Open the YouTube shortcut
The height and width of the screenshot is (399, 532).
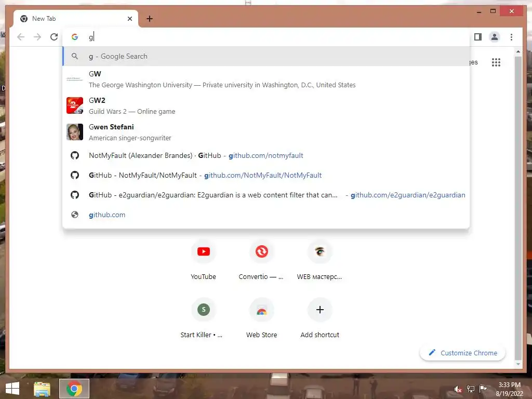[203, 261]
